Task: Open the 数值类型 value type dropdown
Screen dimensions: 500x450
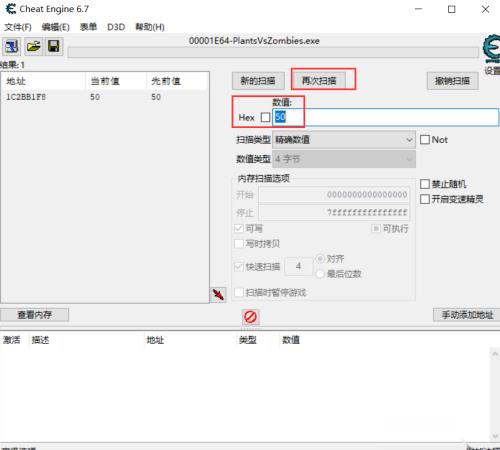Action: coord(344,159)
